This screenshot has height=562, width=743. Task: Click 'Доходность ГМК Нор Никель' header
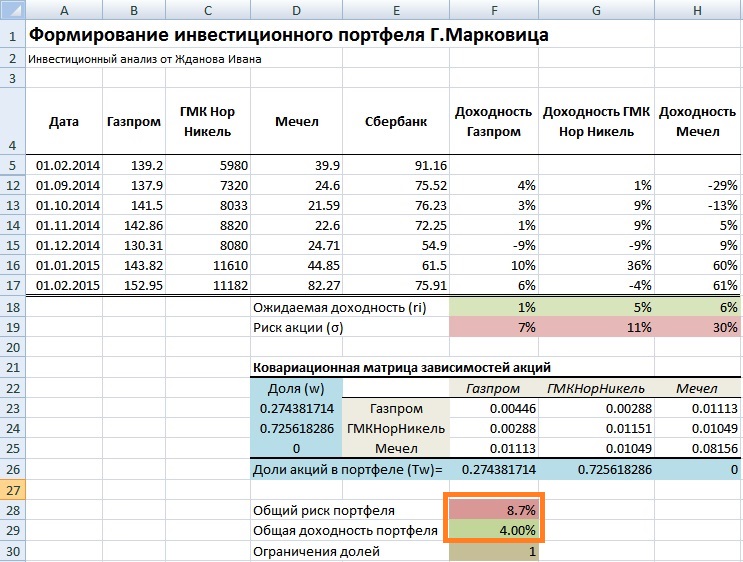pyautogui.click(x=597, y=121)
